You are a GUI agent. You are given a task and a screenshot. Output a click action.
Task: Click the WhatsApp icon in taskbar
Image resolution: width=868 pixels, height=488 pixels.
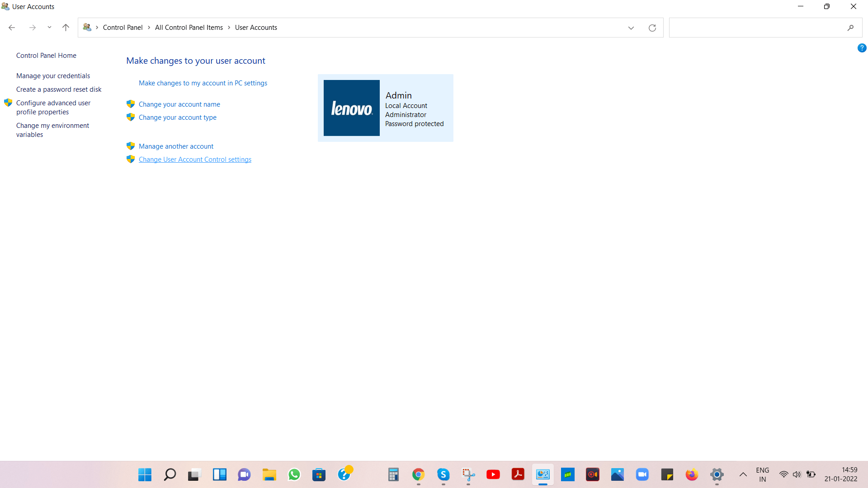[293, 474]
